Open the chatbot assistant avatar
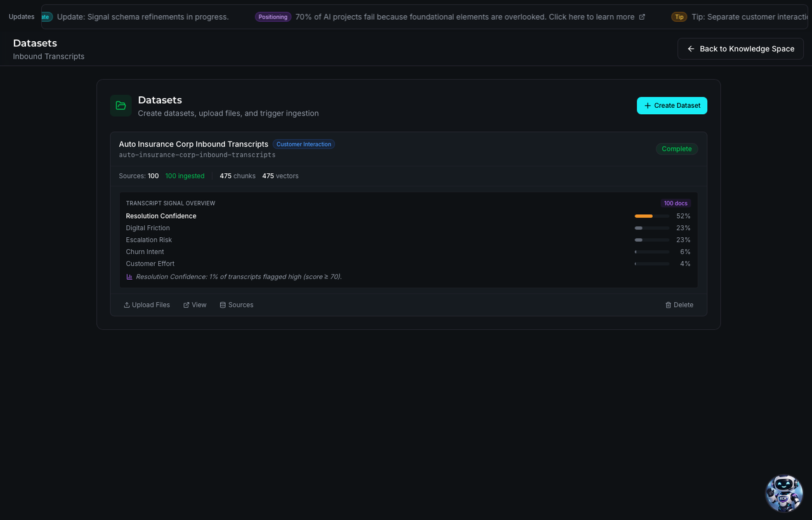This screenshot has height=520, width=812. 784,493
